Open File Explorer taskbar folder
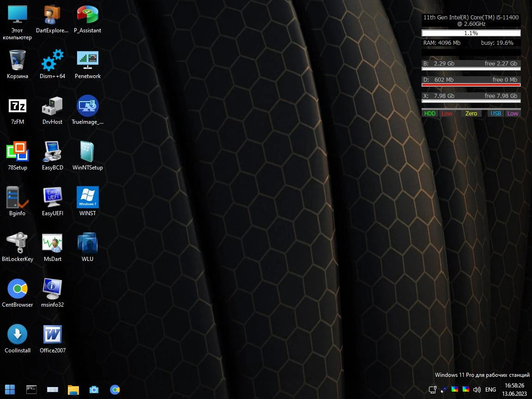 click(73, 390)
